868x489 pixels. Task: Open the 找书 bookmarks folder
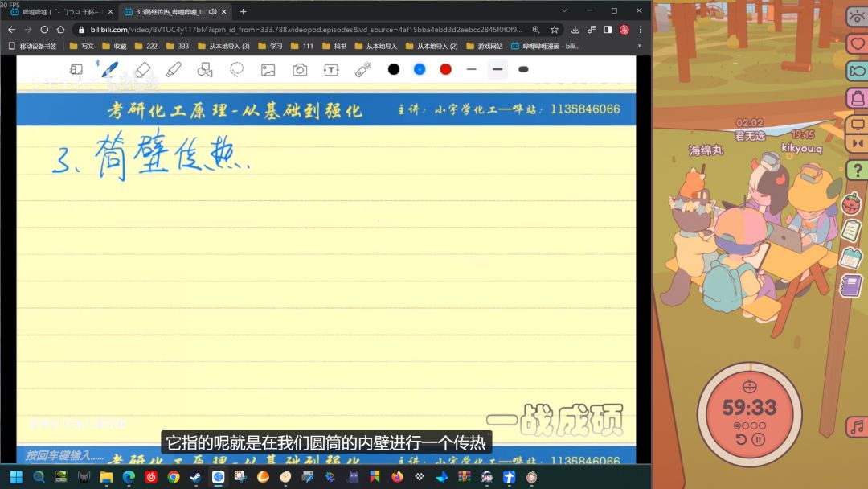coord(334,46)
